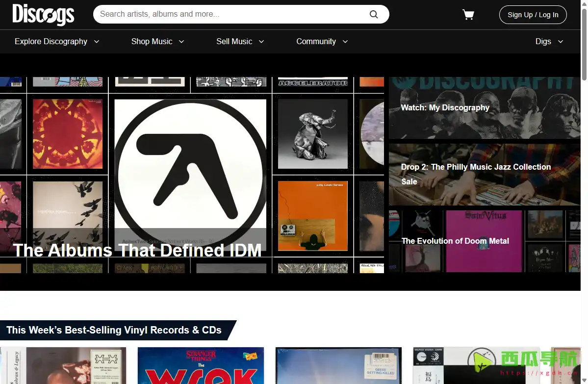Open the shopping cart
The width and height of the screenshot is (588, 384).
coord(468,15)
